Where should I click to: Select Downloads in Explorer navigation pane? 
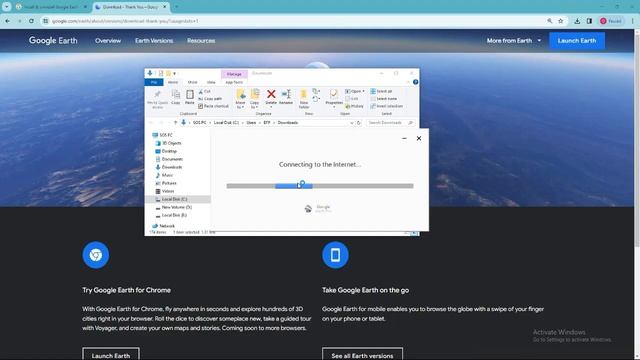[x=171, y=167]
